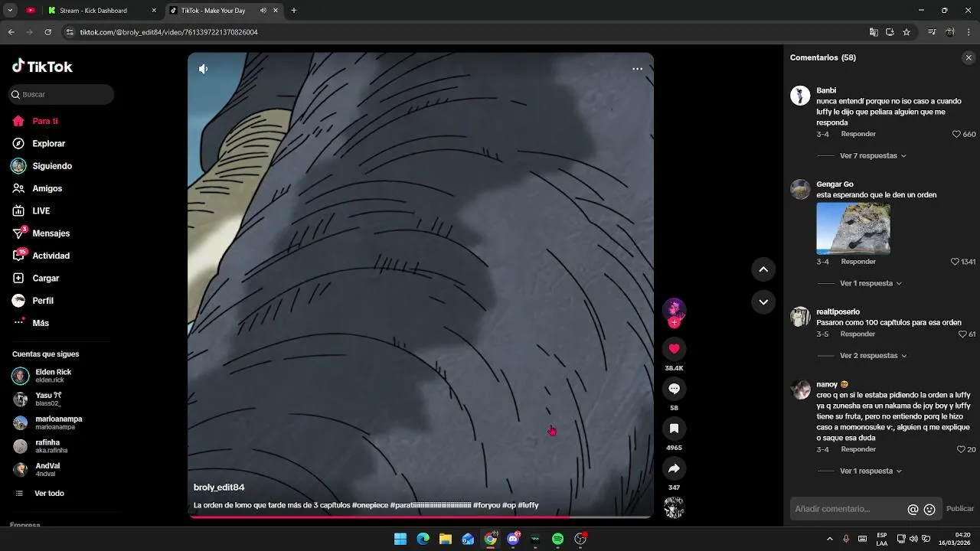Viewport: 980px width, 551px height.
Task: Expand Ver 2 respuestas under realtiposerio
Action: tap(873, 356)
